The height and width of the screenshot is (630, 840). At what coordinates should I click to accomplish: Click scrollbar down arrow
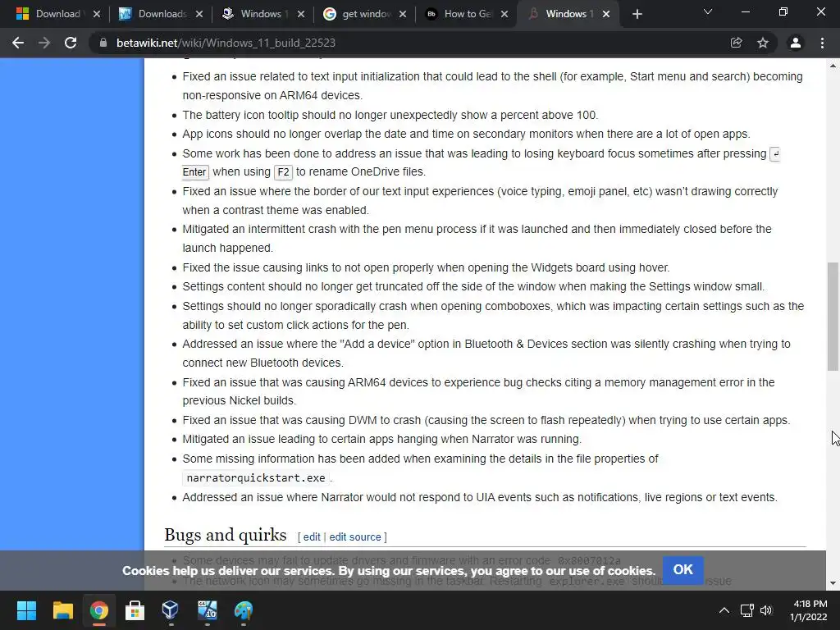click(x=833, y=583)
